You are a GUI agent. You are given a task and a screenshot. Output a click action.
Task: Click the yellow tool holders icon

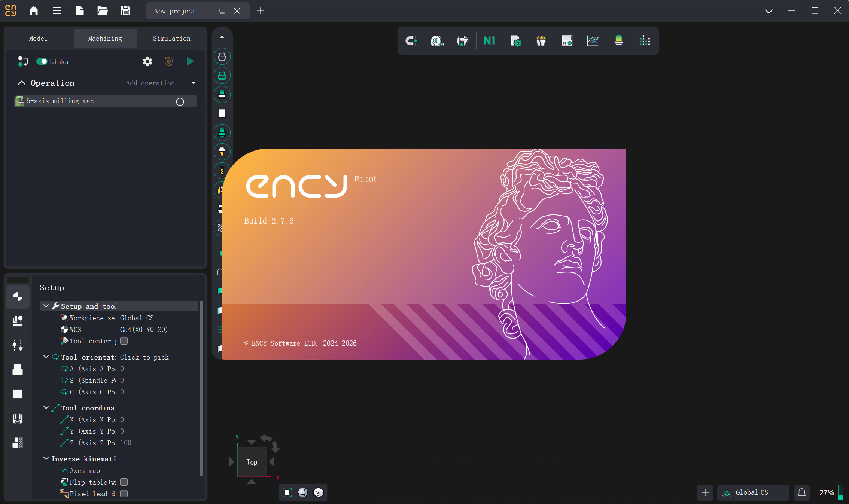tap(541, 41)
